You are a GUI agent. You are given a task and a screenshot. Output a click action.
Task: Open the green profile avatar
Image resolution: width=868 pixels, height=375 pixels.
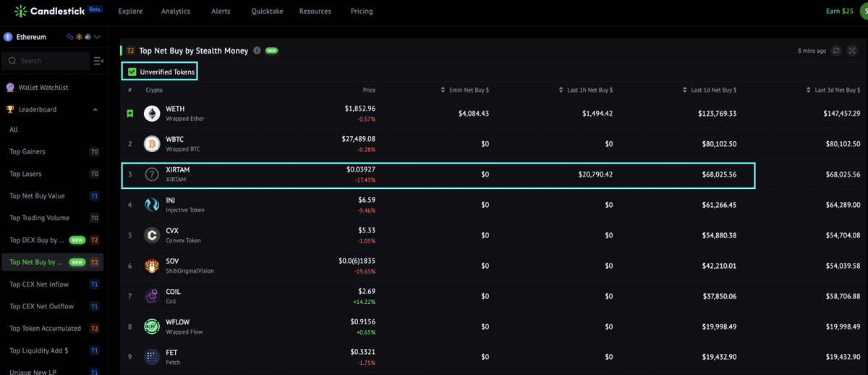click(x=864, y=12)
